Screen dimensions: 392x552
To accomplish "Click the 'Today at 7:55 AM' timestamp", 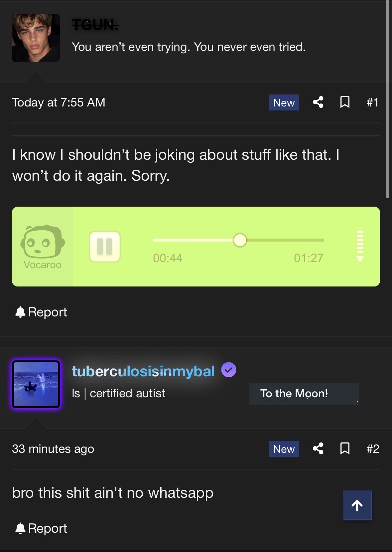I will 59,102.
